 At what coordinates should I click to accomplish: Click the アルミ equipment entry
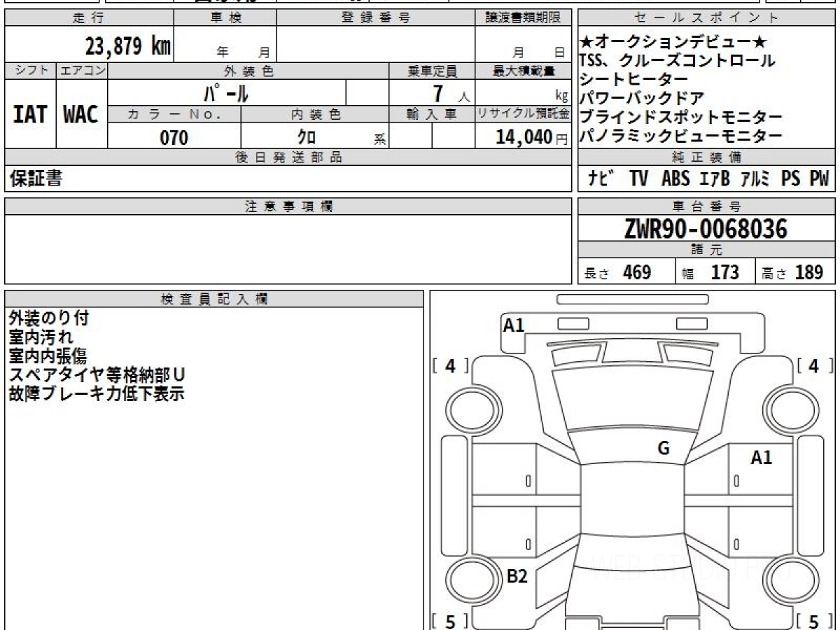click(x=755, y=179)
